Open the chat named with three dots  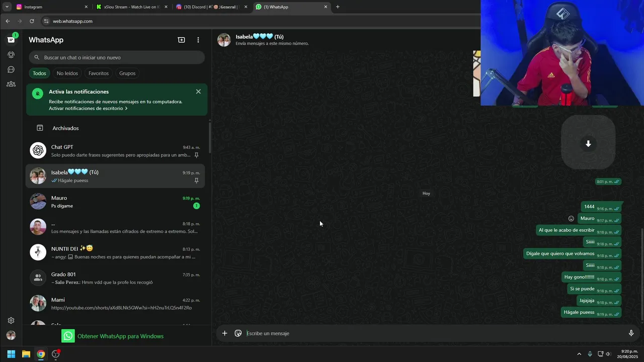pyautogui.click(x=115, y=227)
